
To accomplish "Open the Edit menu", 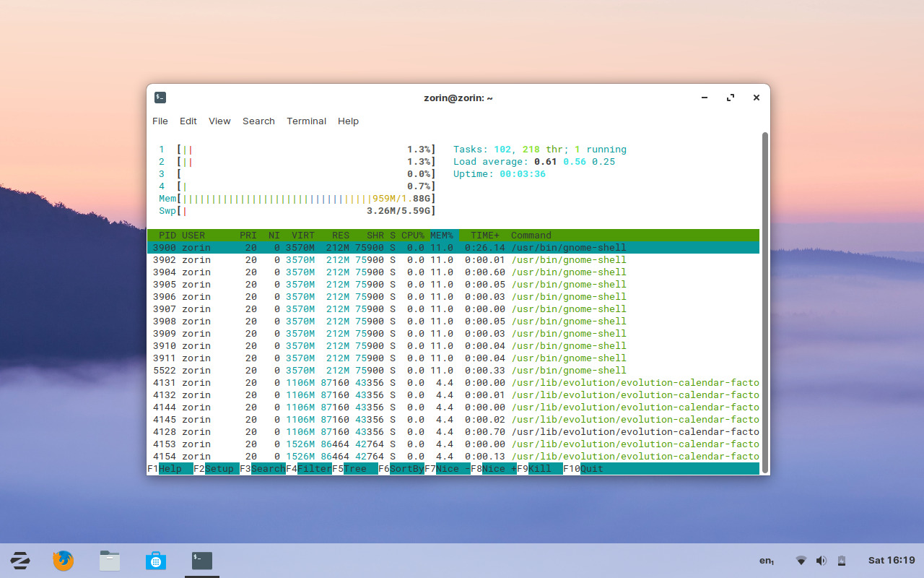I will click(188, 121).
